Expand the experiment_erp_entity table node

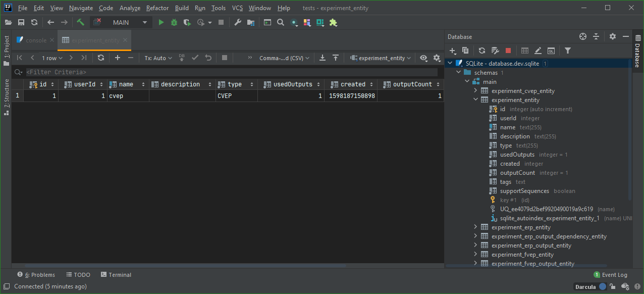pyautogui.click(x=475, y=227)
